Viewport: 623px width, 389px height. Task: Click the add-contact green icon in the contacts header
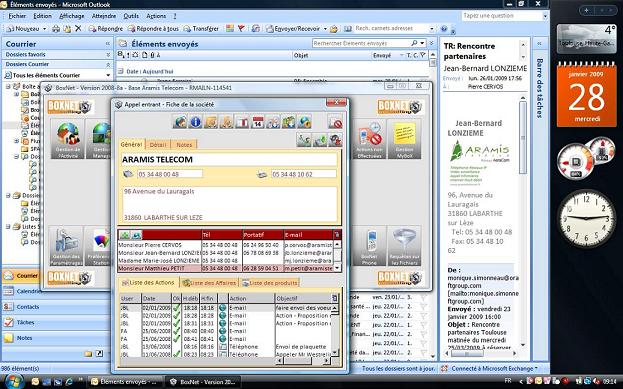pyautogui.click(x=125, y=235)
